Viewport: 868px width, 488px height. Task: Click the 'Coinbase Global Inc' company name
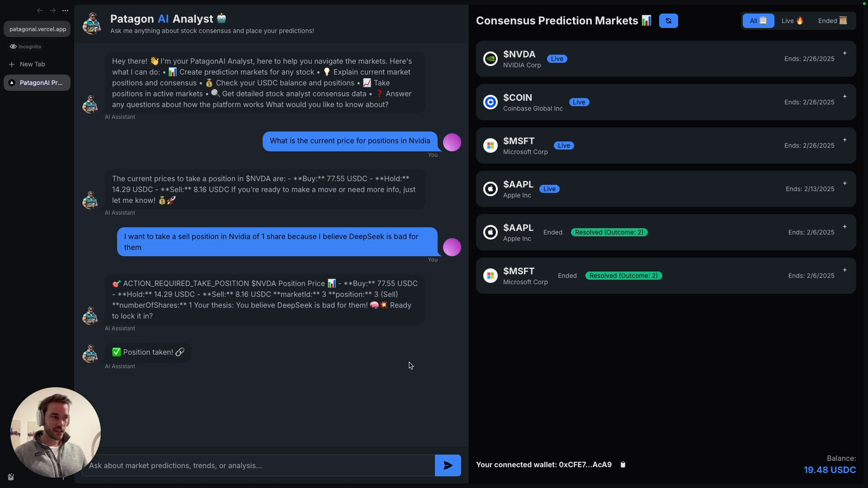tap(533, 108)
